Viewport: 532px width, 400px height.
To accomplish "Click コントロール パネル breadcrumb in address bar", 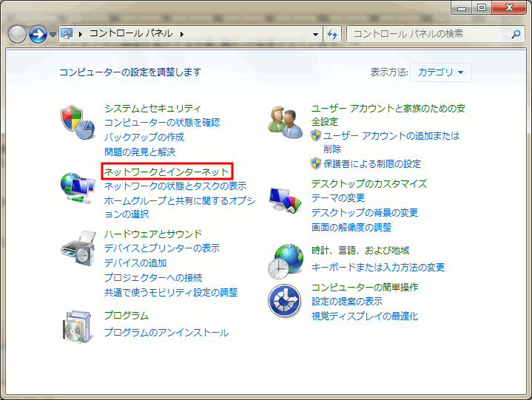I will [131, 34].
